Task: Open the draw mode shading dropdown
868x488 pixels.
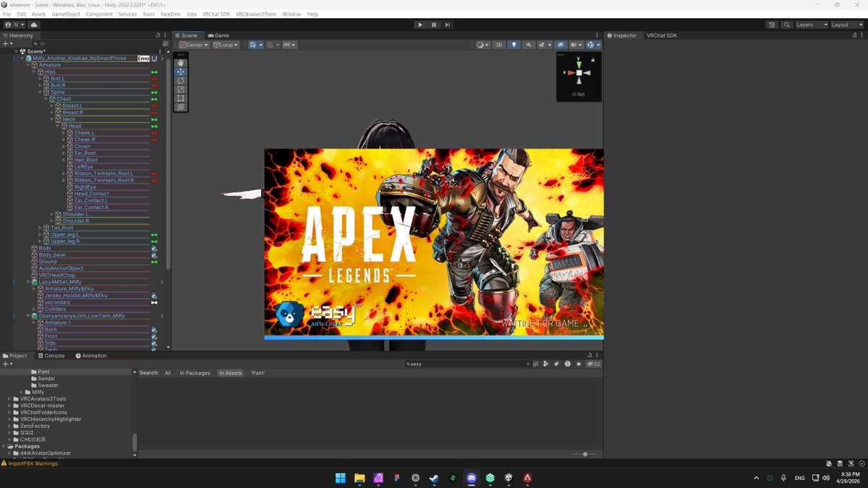Action: (x=482, y=45)
